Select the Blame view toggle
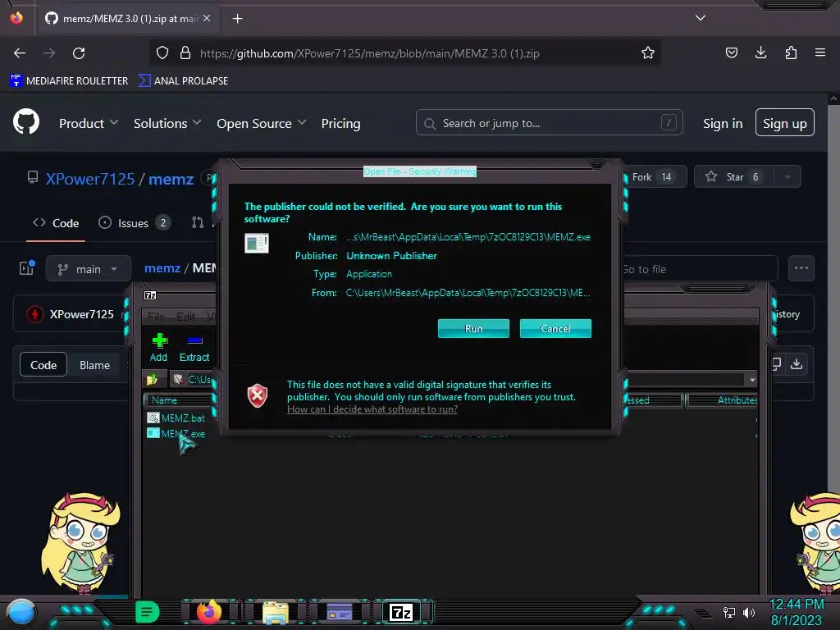 click(x=95, y=365)
